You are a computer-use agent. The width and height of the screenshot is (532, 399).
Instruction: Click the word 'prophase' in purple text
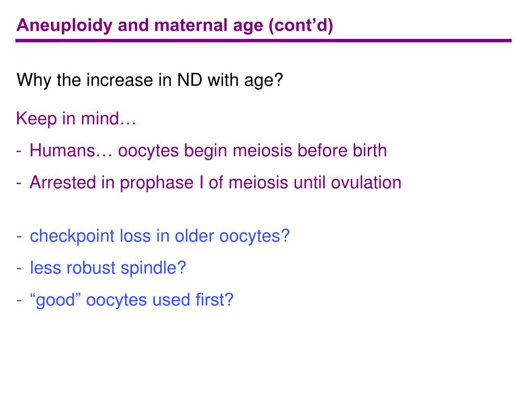pyautogui.click(x=156, y=183)
